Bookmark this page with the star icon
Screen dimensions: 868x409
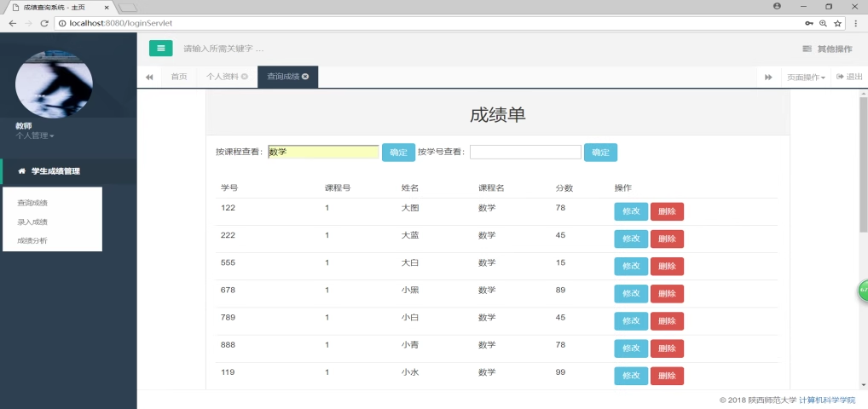pos(838,23)
